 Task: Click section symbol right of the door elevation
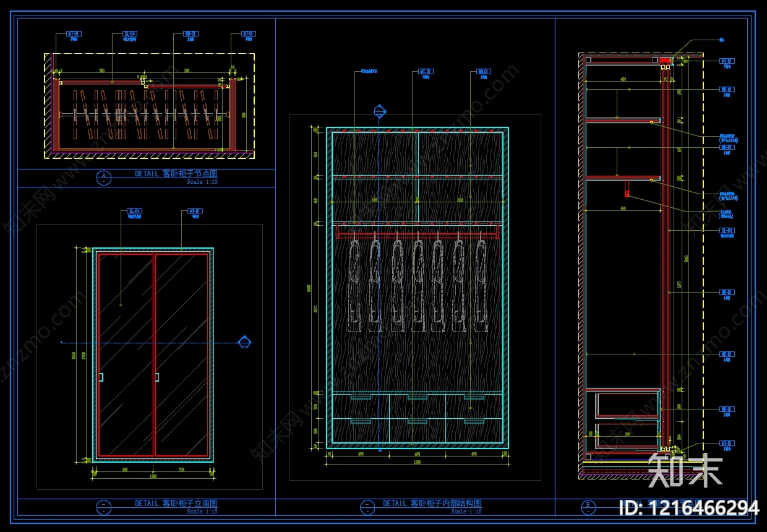pyautogui.click(x=244, y=342)
